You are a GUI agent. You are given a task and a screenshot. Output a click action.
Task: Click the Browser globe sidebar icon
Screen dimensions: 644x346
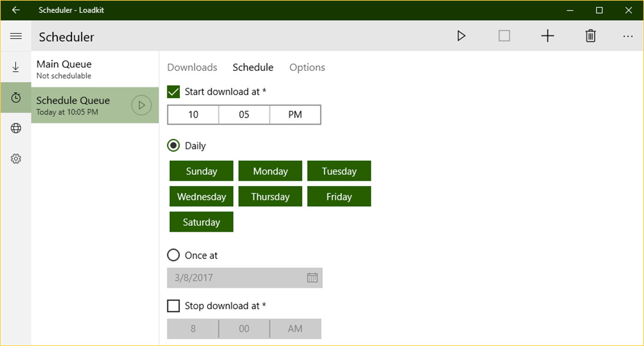pos(16,128)
